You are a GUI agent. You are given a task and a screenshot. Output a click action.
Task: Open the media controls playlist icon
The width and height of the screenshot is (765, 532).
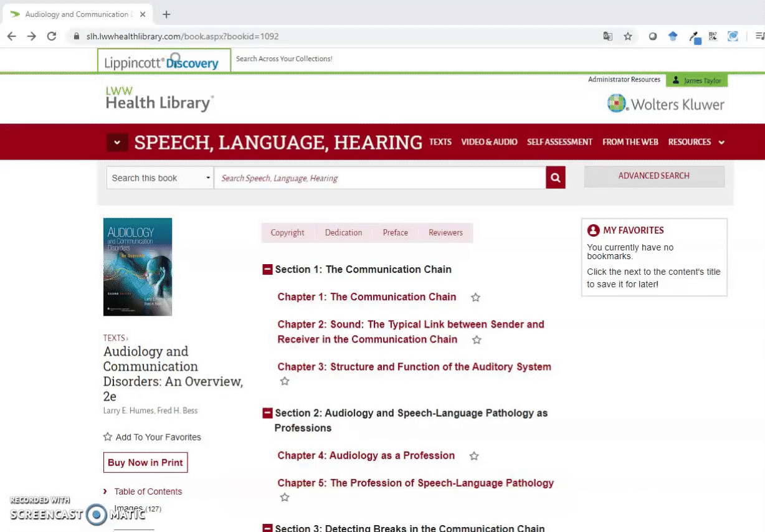click(x=759, y=36)
